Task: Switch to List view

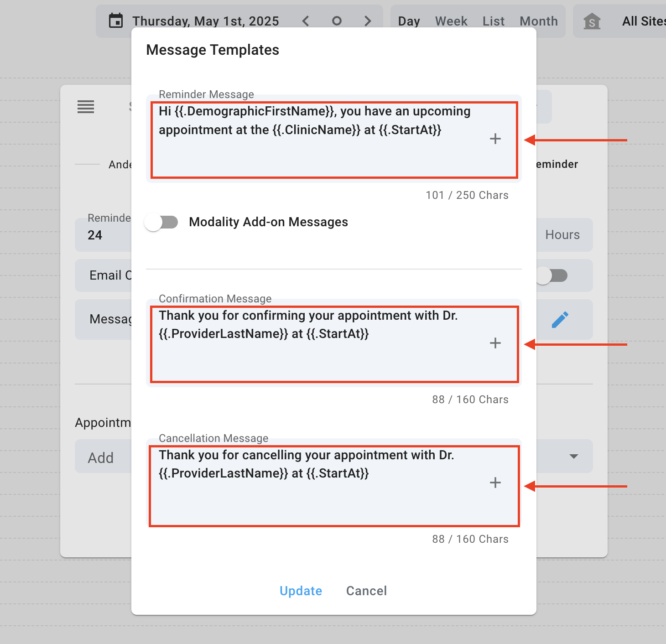Action: point(494,21)
